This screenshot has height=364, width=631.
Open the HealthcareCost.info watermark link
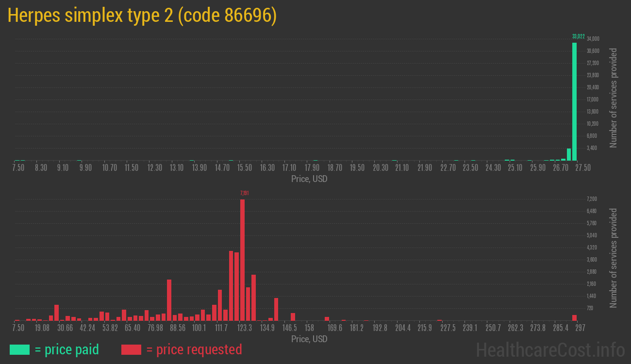point(550,349)
